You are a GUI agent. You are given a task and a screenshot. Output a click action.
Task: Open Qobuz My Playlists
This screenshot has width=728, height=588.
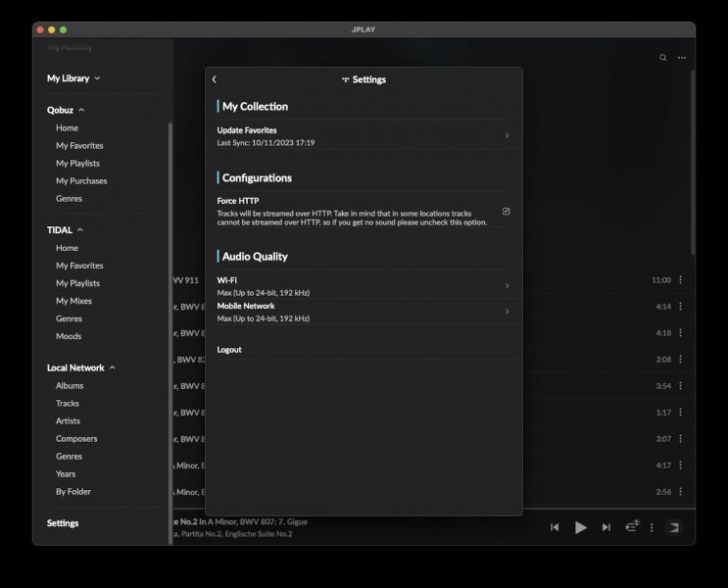(x=77, y=163)
